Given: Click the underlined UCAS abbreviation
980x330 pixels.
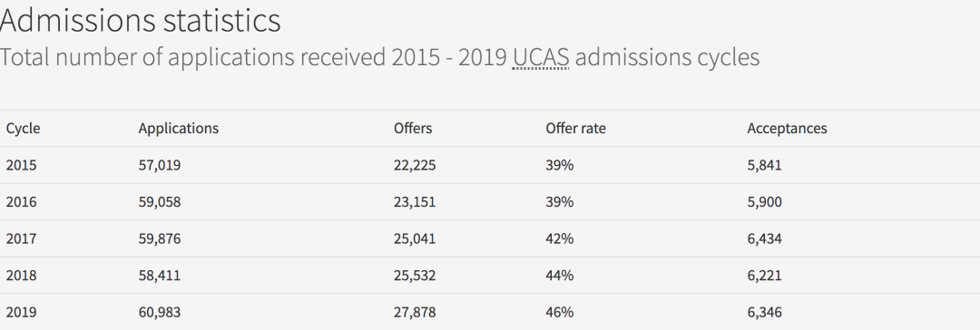Looking at the screenshot, I should [x=541, y=57].
